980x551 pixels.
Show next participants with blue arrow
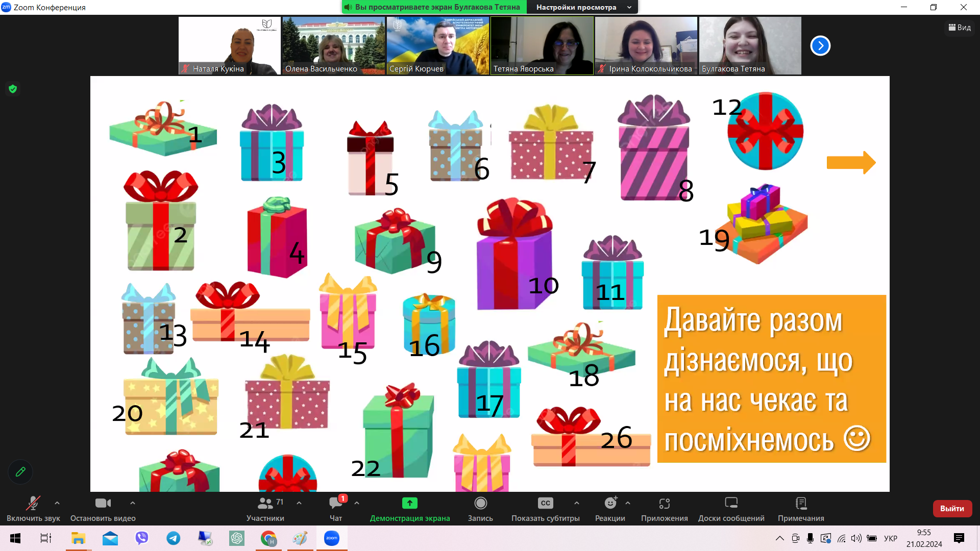pos(820,46)
